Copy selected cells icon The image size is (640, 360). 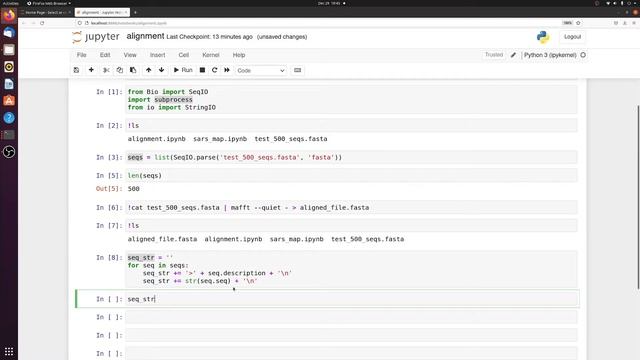pyautogui.click(x=120, y=70)
